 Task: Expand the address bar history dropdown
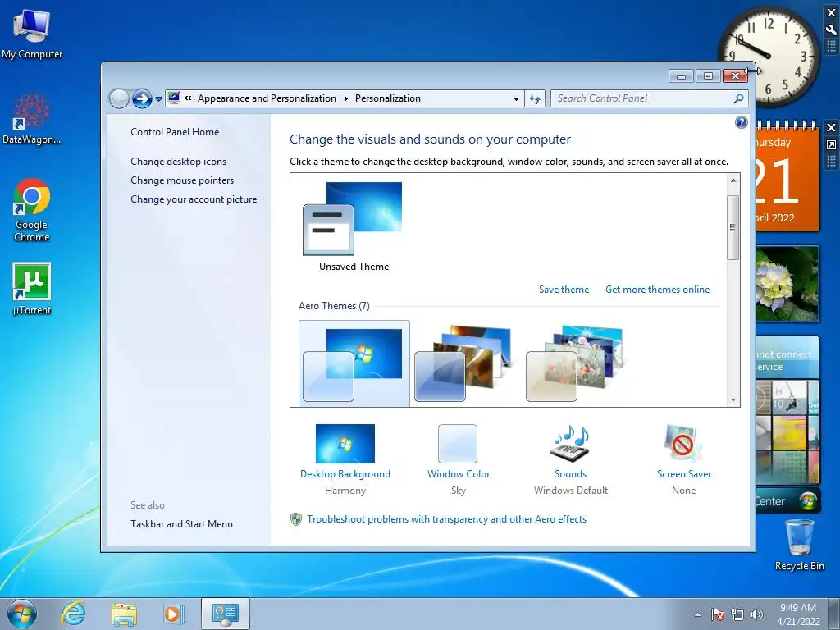[516, 98]
